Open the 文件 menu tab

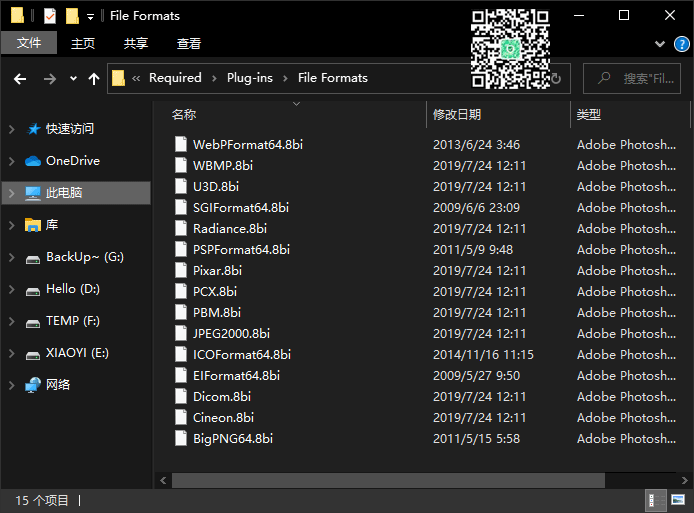[x=29, y=43]
